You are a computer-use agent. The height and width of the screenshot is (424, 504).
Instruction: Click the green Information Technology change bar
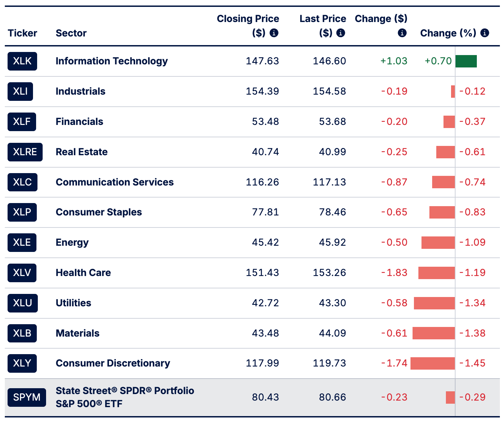click(x=466, y=61)
